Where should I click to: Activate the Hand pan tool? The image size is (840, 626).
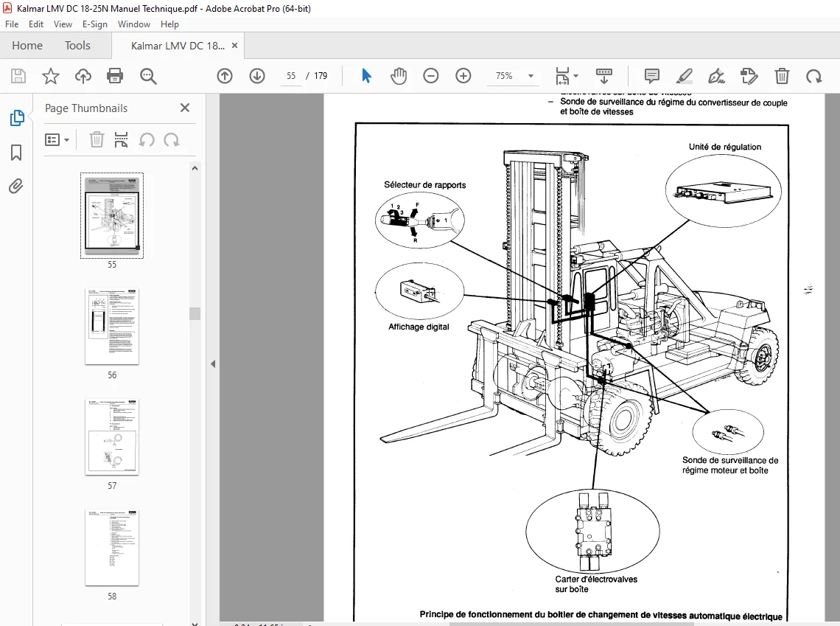(399, 76)
